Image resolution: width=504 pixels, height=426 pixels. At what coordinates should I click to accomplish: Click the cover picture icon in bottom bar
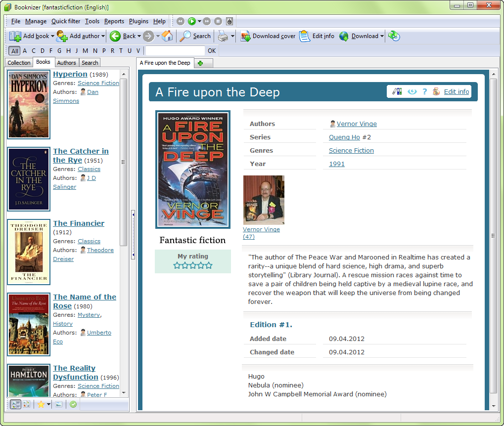(x=59, y=404)
